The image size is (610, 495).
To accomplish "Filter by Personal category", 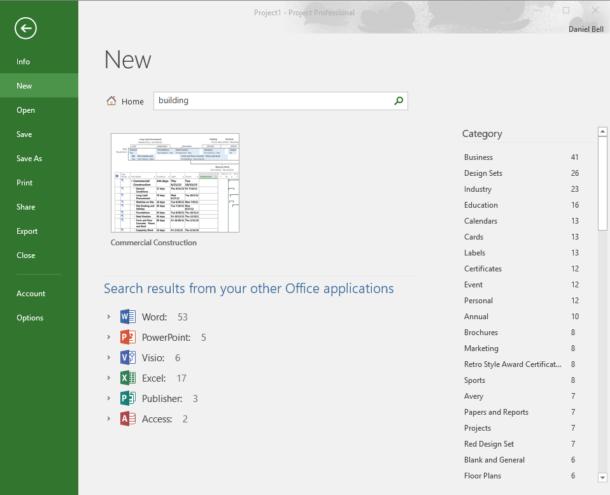I will tap(521, 301).
